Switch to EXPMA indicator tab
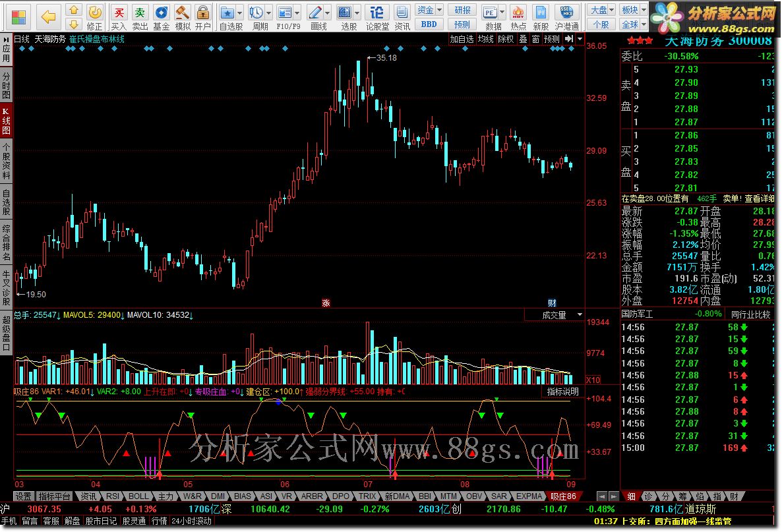 coord(529,496)
